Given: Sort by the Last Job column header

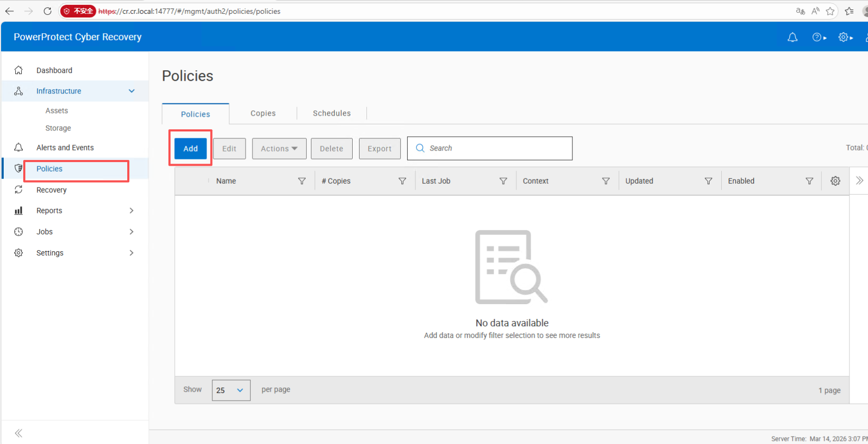Looking at the screenshot, I should [x=436, y=181].
